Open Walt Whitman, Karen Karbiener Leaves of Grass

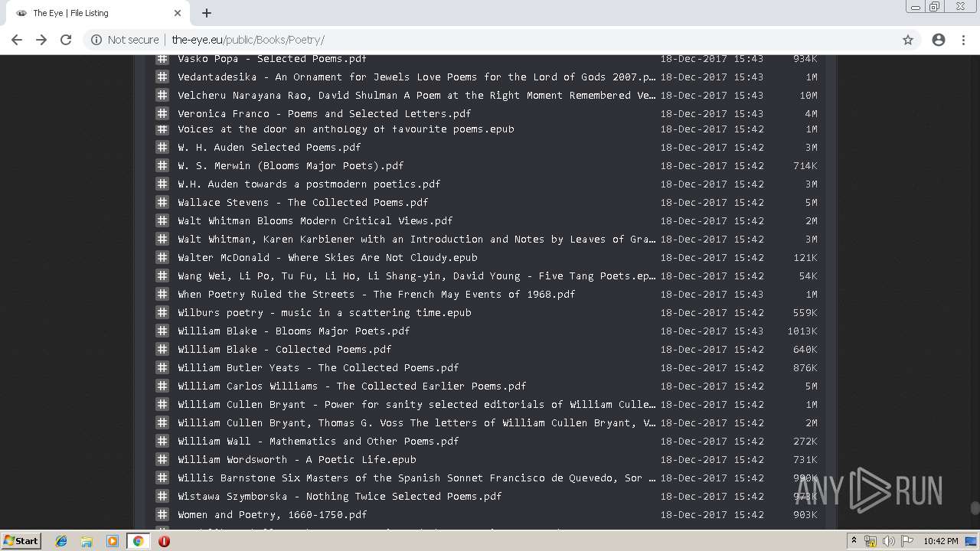click(x=416, y=239)
